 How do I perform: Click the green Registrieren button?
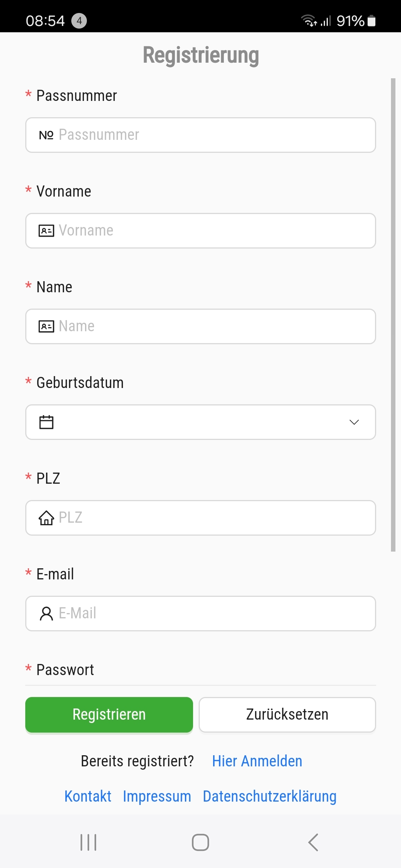(x=109, y=714)
